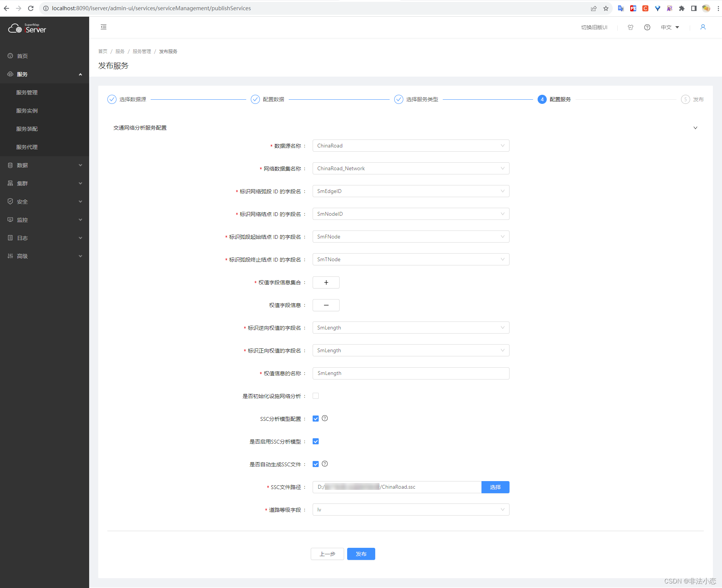
Task: Click step 5 发布 circle
Action: pos(686,99)
